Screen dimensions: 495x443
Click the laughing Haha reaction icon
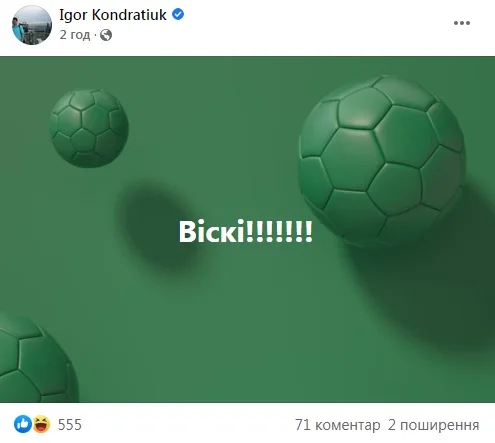[x=41, y=424]
